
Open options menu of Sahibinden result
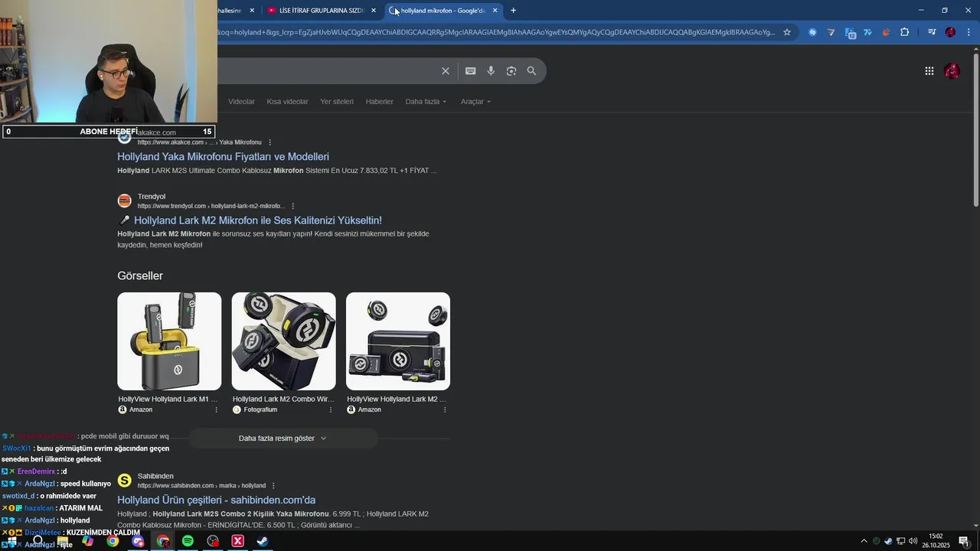(x=273, y=486)
